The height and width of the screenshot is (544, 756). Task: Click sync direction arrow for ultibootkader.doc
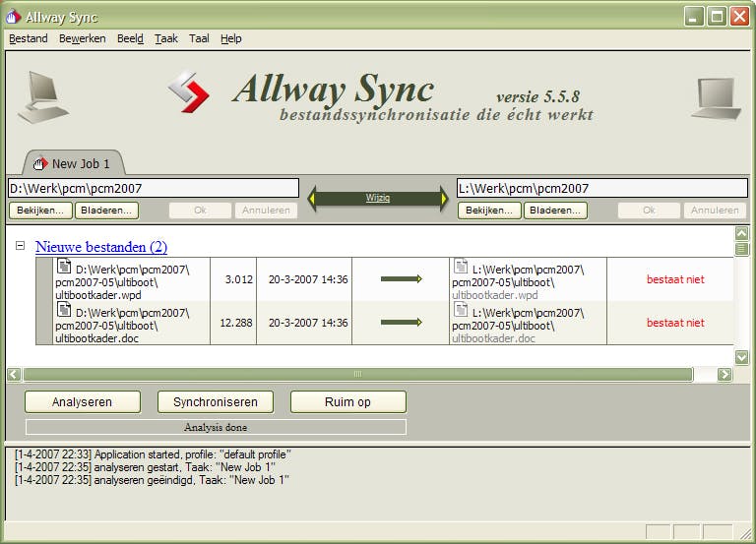point(402,323)
